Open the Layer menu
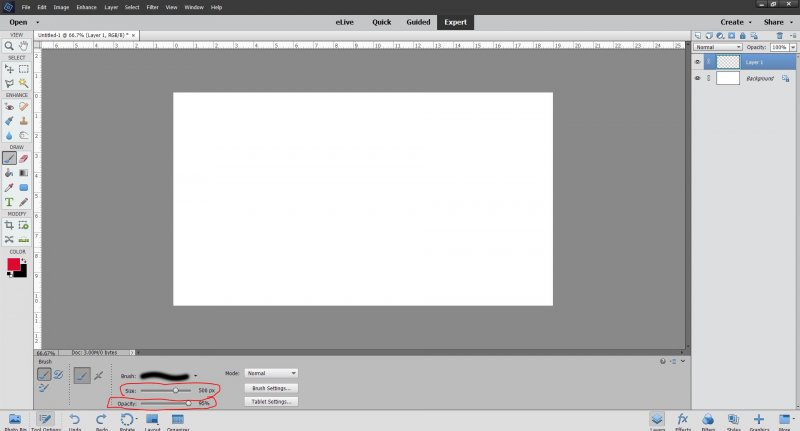Image resolution: width=800 pixels, height=431 pixels. pyautogui.click(x=111, y=7)
